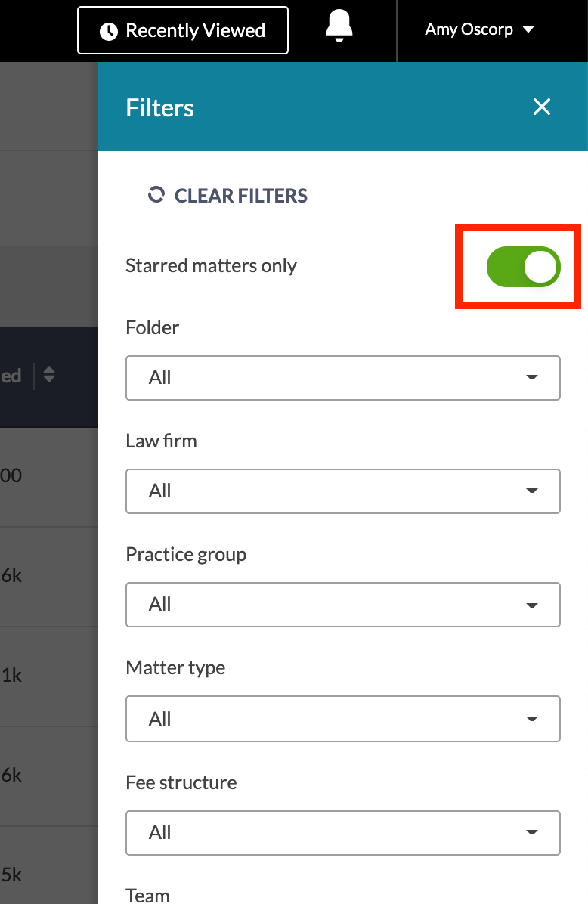Click the Fee structure dropdown caret arrow

532,832
